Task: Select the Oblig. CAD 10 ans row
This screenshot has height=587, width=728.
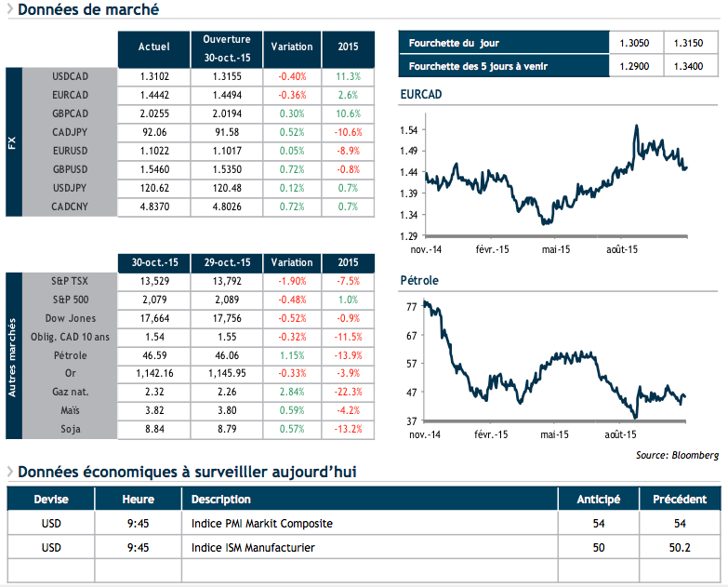Action: [70, 336]
